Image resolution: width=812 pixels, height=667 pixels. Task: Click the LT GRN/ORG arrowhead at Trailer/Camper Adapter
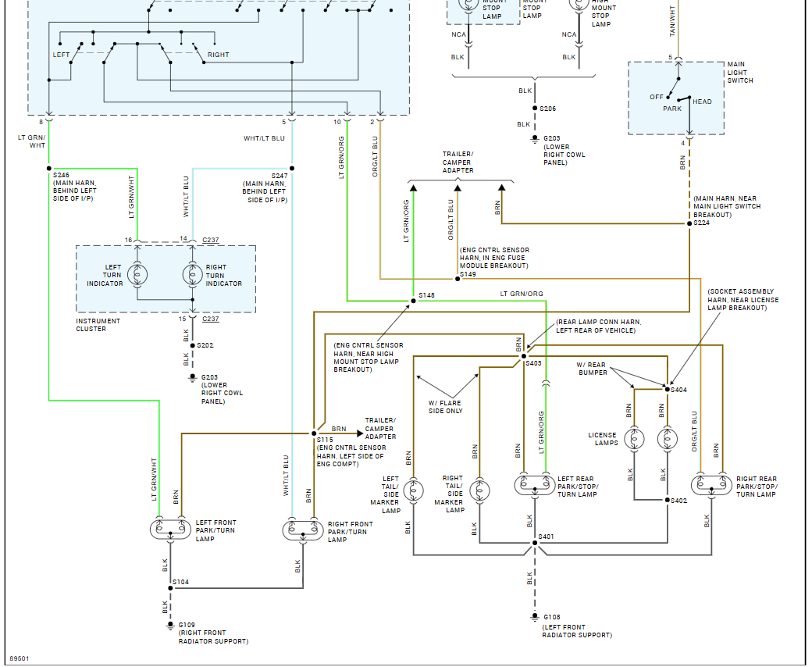tap(413, 187)
